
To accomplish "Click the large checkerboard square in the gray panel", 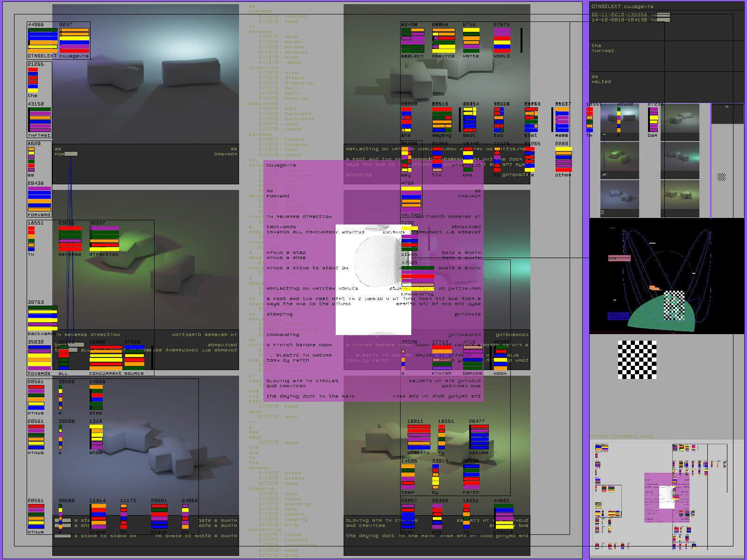I will coord(637,359).
